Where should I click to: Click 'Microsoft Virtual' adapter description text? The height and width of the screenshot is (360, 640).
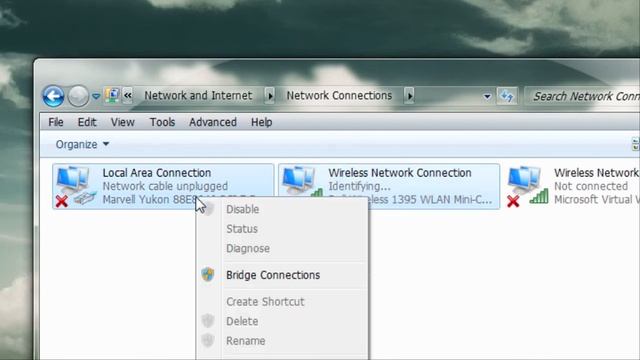pyautogui.click(x=597, y=200)
